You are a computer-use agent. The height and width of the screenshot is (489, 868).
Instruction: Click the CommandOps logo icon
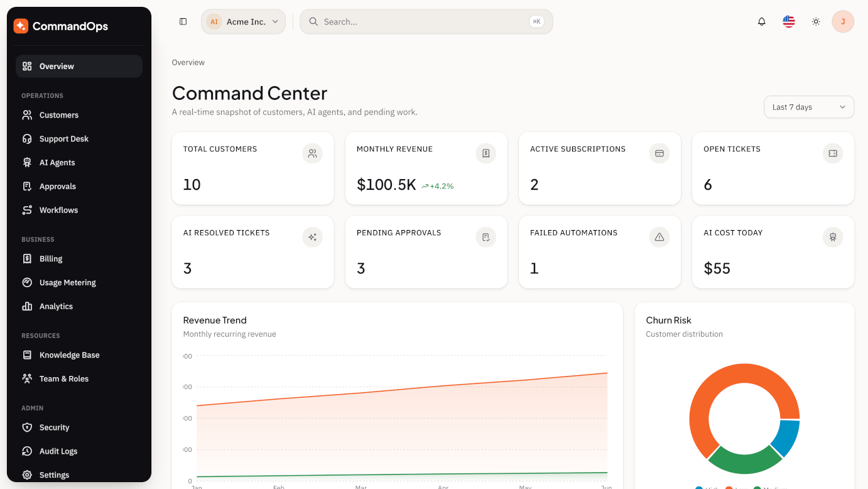click(x=21, y=26)
